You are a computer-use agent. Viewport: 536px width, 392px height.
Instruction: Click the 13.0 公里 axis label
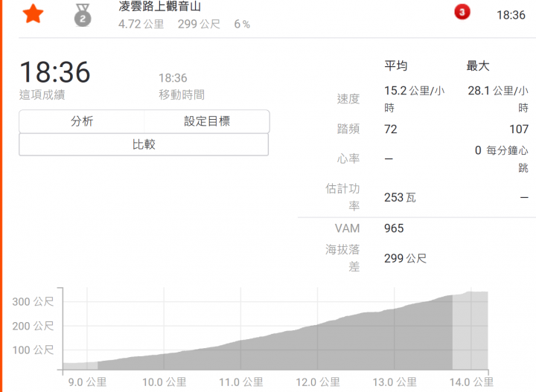coord(395,382)
